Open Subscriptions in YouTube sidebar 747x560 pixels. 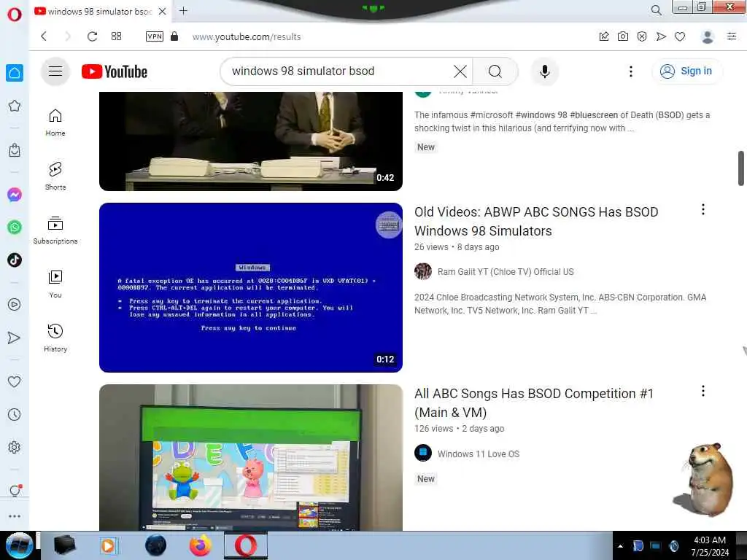pyautogui.click(x=55, y=230)
